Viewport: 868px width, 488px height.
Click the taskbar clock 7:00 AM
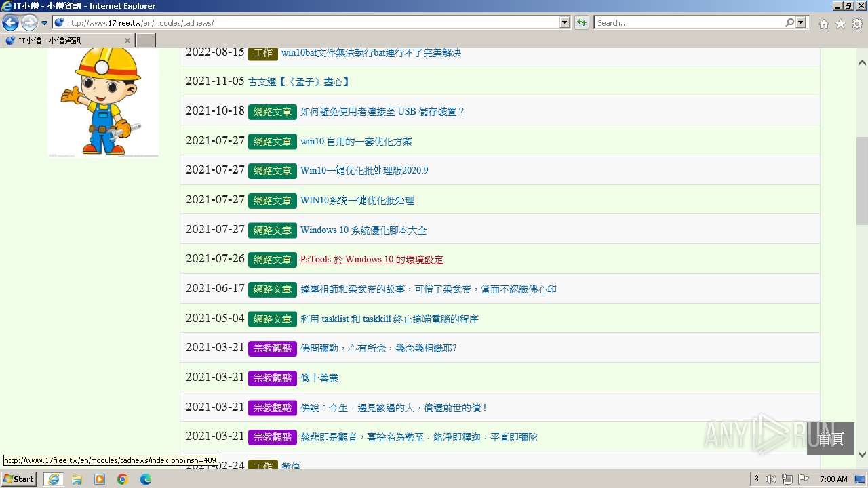833,479
